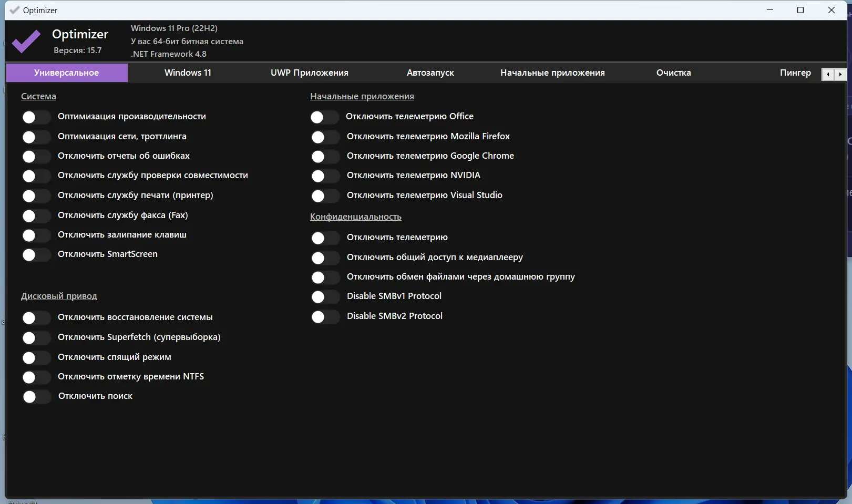
Task: Toggle Оптимизация производительности switch
Action: (36, 117)
